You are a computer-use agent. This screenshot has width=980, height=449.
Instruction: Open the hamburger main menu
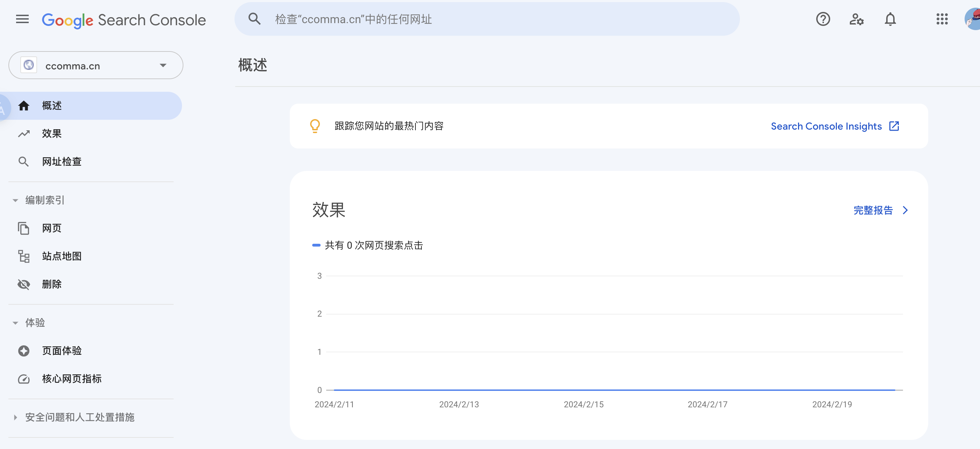(x=22, y=19)
